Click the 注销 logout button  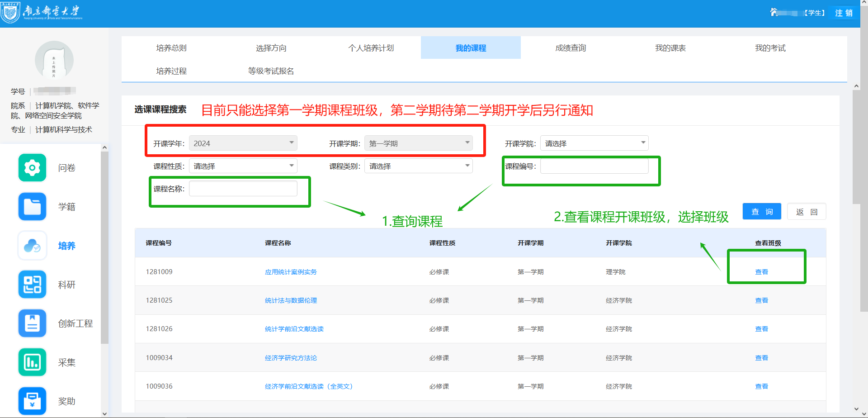(x=844, y=13)
